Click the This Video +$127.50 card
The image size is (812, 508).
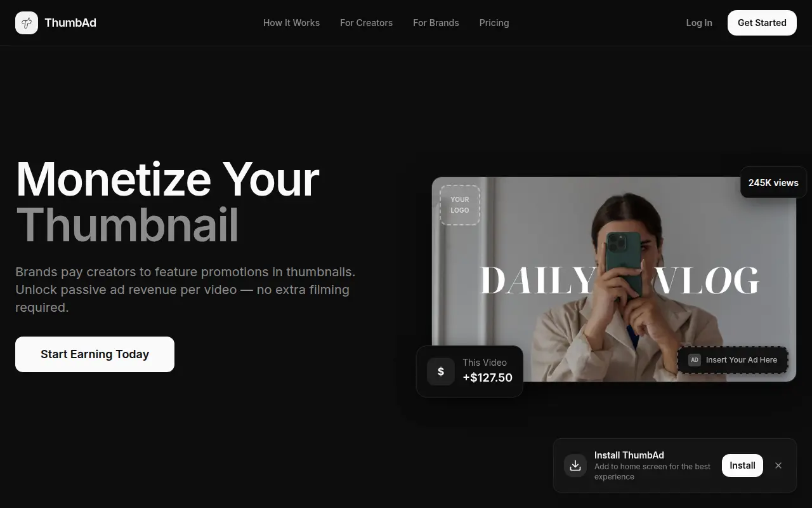click(469, 371)
